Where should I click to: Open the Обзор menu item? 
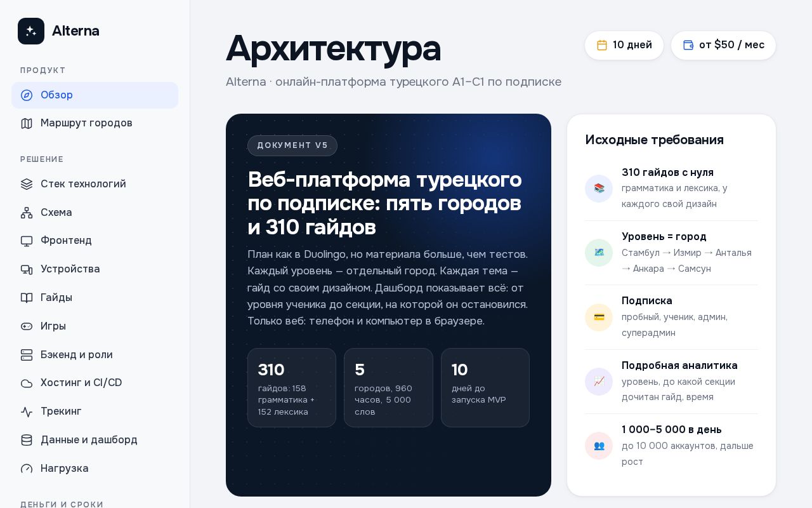[95, 95]
